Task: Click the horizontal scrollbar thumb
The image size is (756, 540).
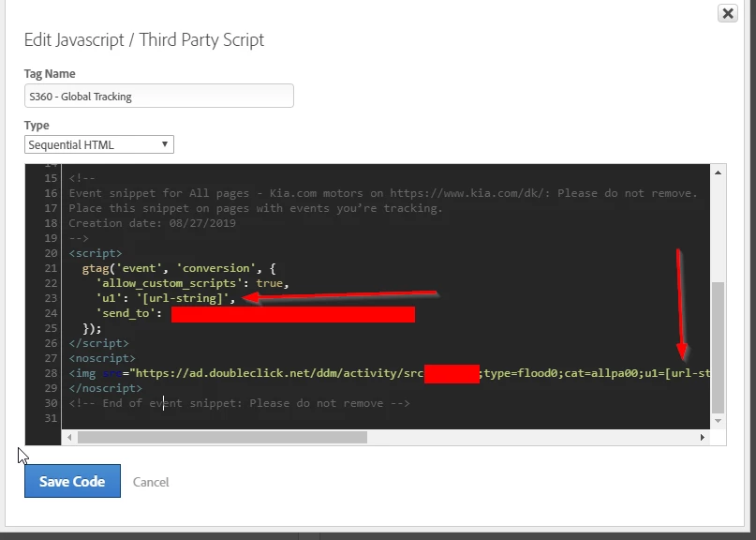Action: click(x=222, y=437)
